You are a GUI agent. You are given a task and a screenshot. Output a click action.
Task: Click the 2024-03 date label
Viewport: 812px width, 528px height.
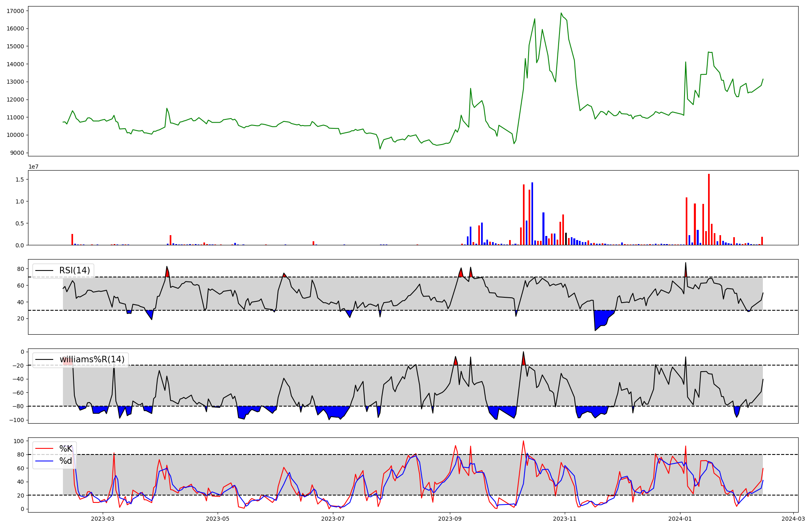(793, 519)
